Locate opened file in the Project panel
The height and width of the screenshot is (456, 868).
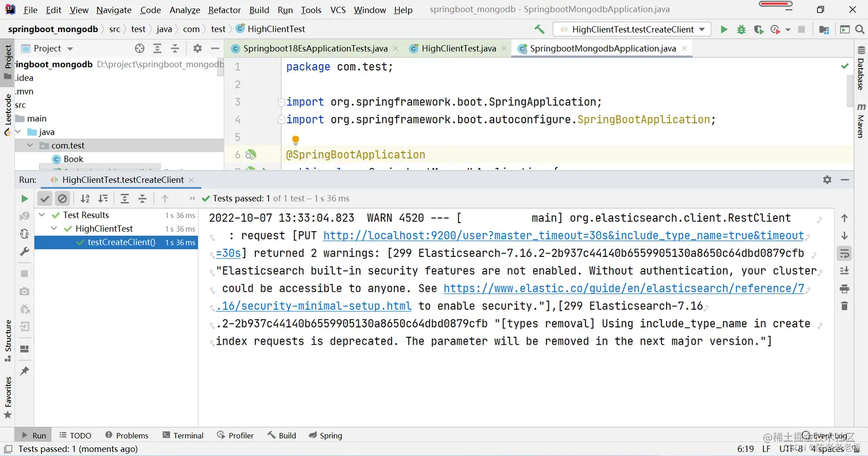(x=139, y=49)
